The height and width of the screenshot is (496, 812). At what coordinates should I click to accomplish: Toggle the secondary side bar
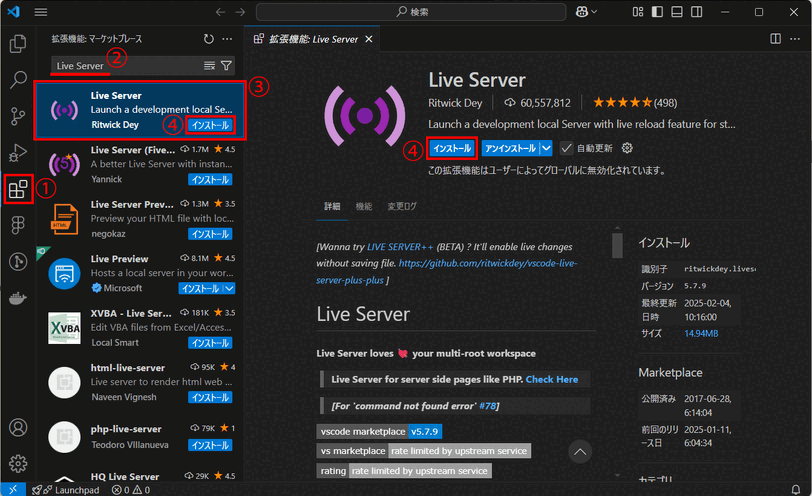[697, 12]
